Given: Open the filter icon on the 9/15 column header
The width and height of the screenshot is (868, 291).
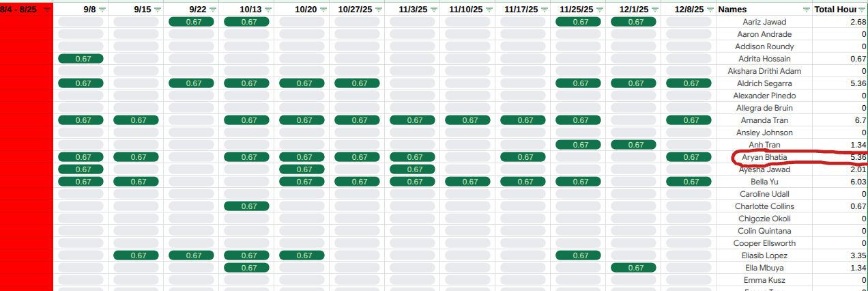Looking at the screenshot, I should (158, 10).
